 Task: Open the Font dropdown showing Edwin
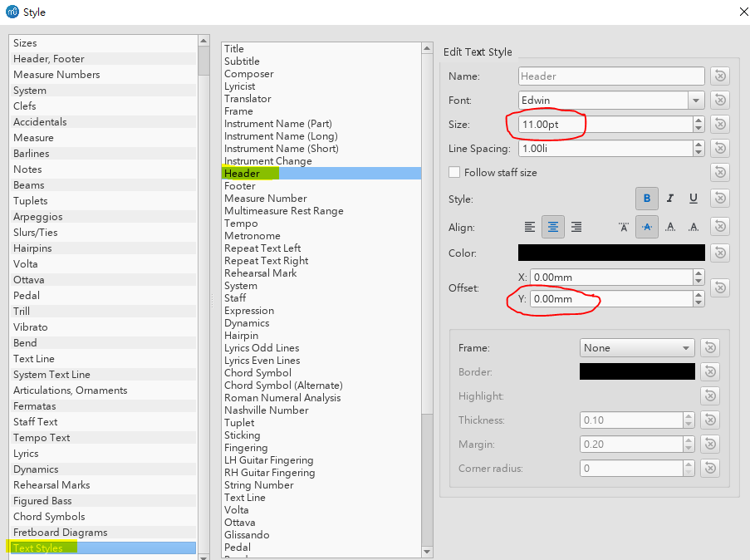(x=696, y=100)
